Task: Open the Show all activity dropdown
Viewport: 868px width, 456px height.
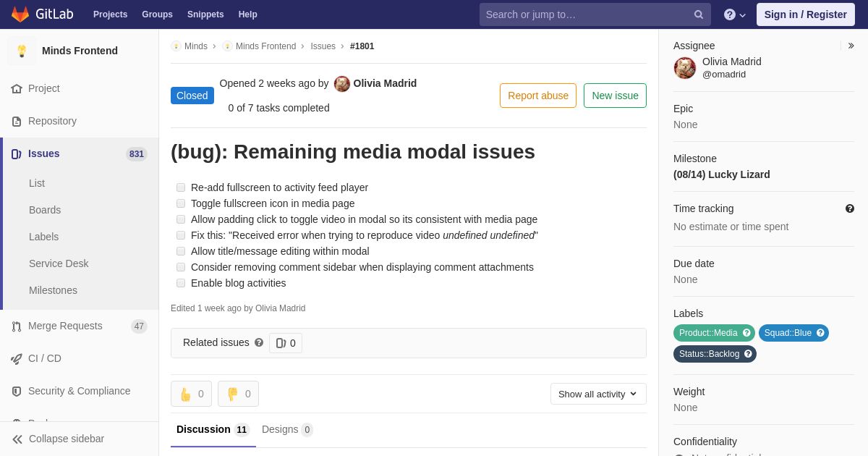Action: (598, 394)
